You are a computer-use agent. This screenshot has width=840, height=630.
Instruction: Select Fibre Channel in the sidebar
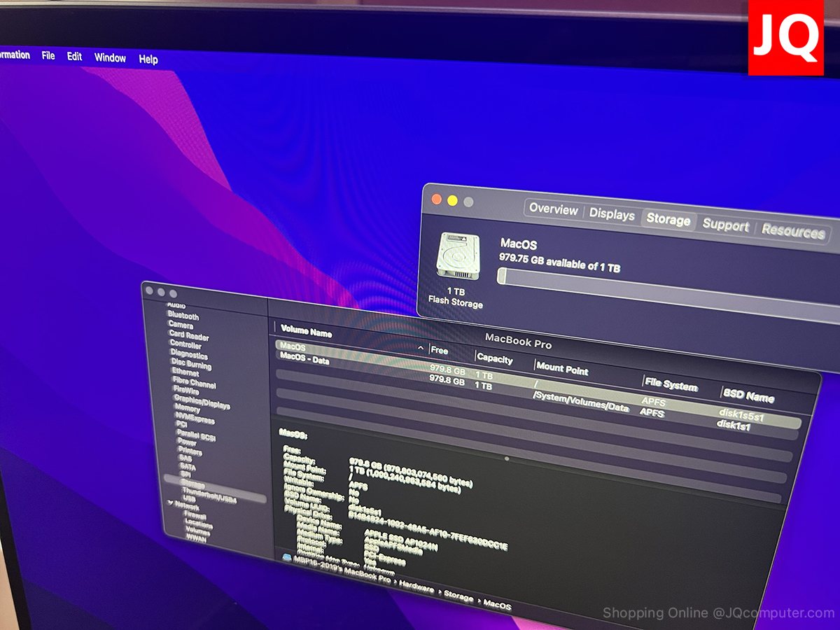[194, 383]
